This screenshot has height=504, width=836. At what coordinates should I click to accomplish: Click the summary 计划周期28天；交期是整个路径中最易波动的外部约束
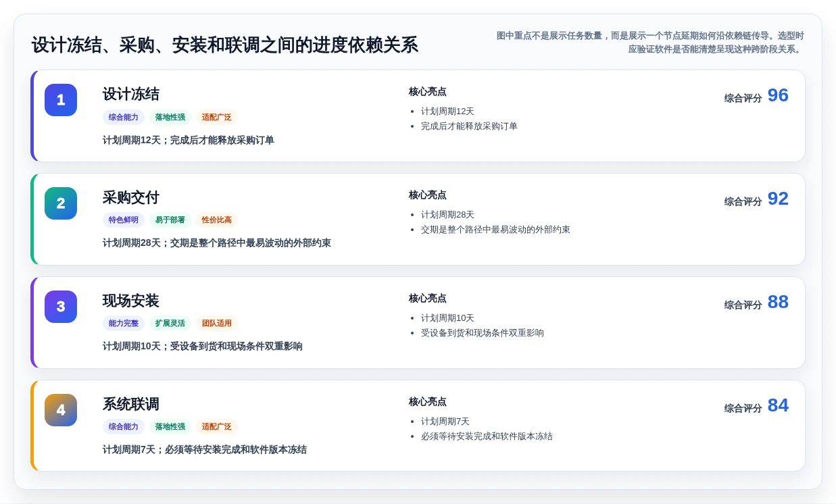(x=217, y=243)
